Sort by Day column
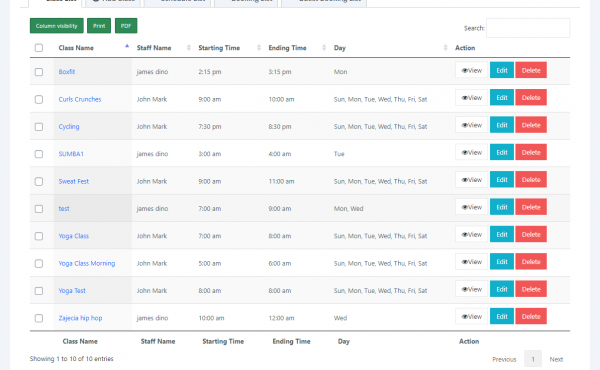Viewport: 600px width, 370px height. click(390, 48)
